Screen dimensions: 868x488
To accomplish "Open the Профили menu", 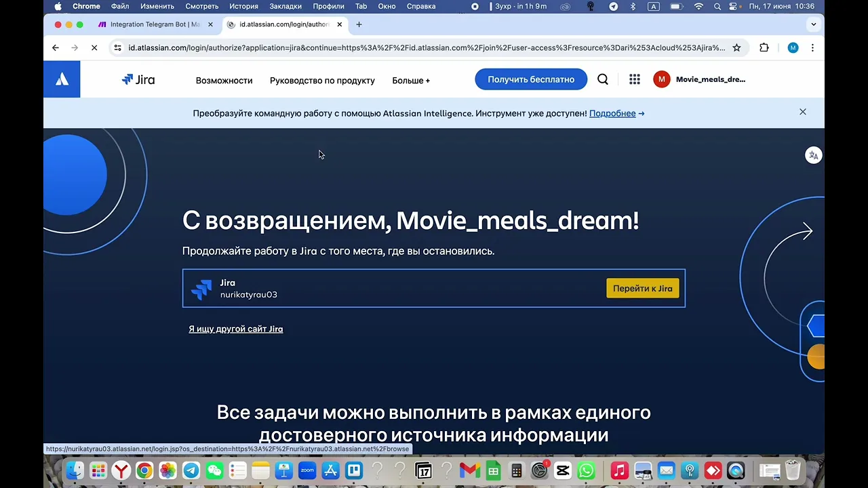I will pyautogui.click(x=329, y=6).
